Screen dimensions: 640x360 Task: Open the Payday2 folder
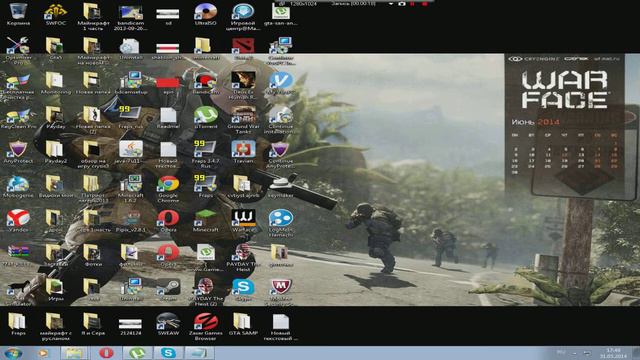[x=55, y=152]
